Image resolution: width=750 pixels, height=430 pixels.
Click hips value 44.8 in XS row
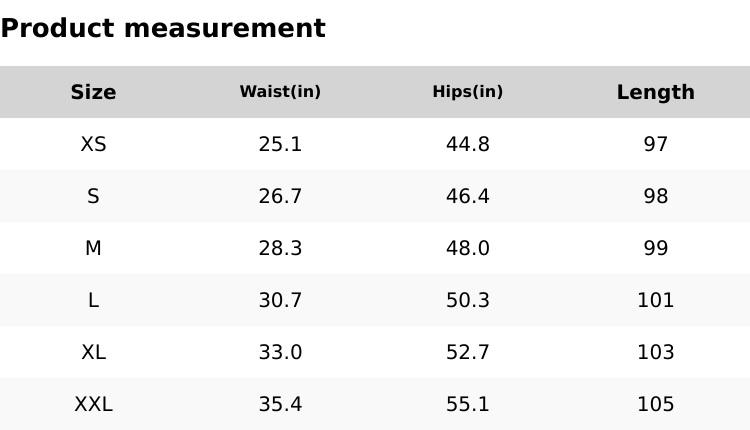(468, 144)
